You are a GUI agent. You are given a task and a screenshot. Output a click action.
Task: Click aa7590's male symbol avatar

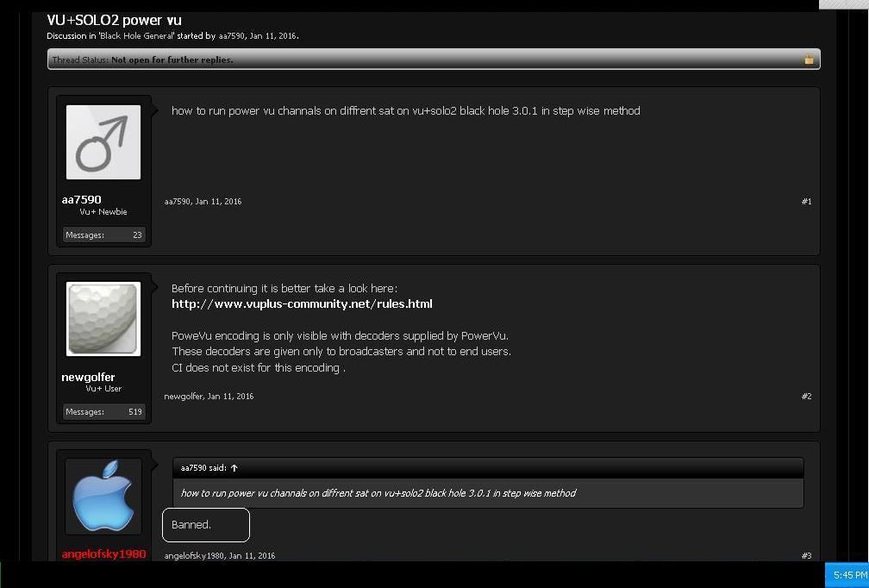[x=103, y=142]
